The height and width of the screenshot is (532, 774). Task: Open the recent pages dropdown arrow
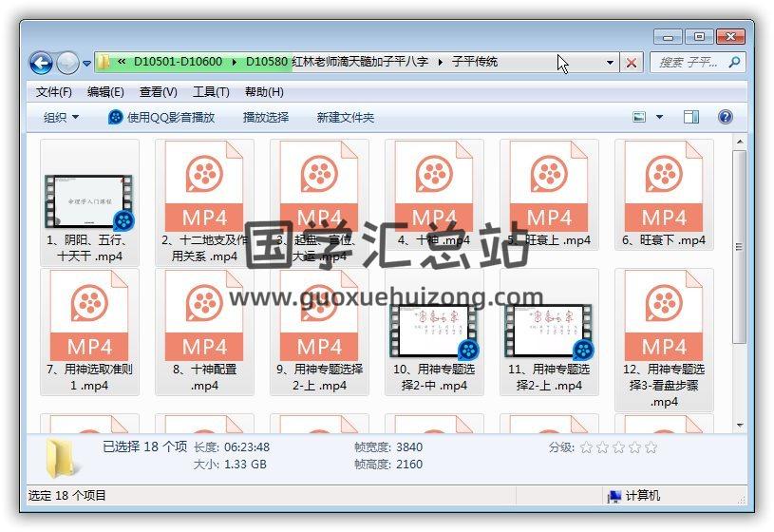tap(86, 64)
